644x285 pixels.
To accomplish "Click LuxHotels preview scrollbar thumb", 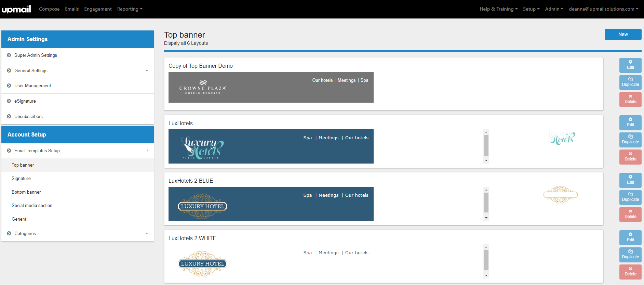I will [486, 145].
